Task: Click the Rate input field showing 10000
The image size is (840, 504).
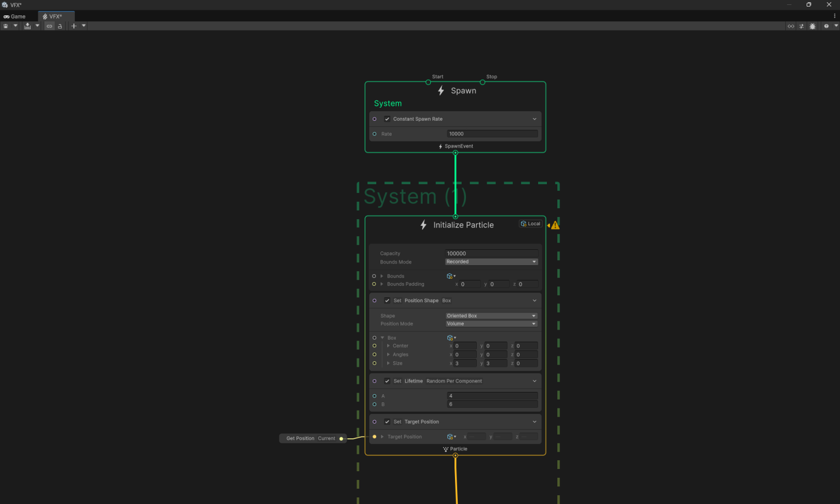Action: (x=492, y=133)
